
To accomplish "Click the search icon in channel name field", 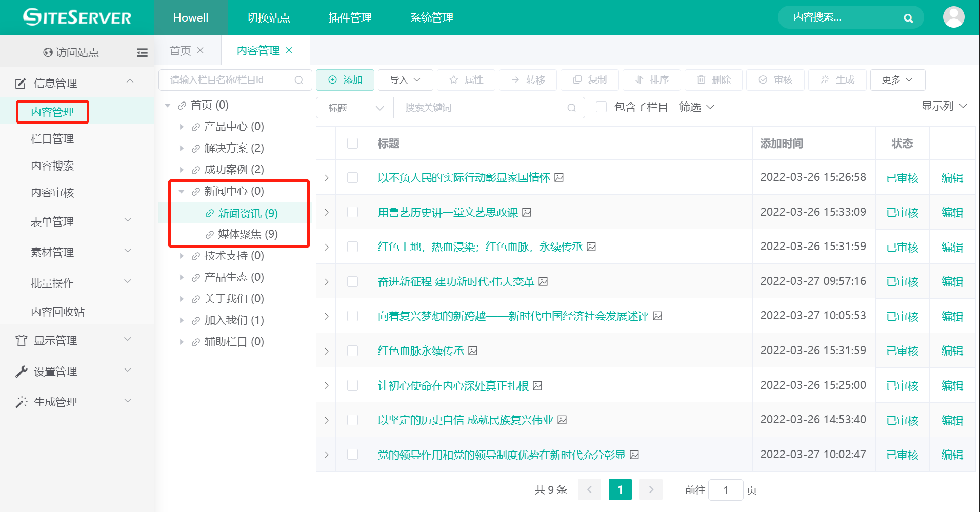I will tap(299, 80).
